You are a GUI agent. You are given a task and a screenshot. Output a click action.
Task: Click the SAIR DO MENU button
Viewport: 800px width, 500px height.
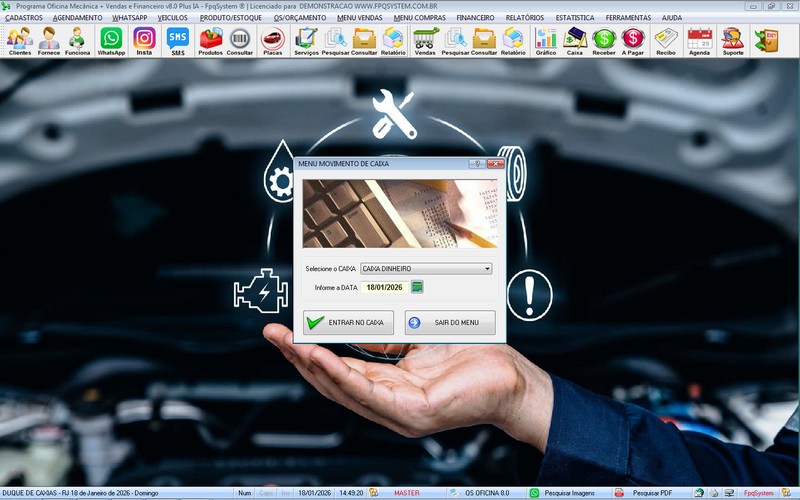click(450, 323)
